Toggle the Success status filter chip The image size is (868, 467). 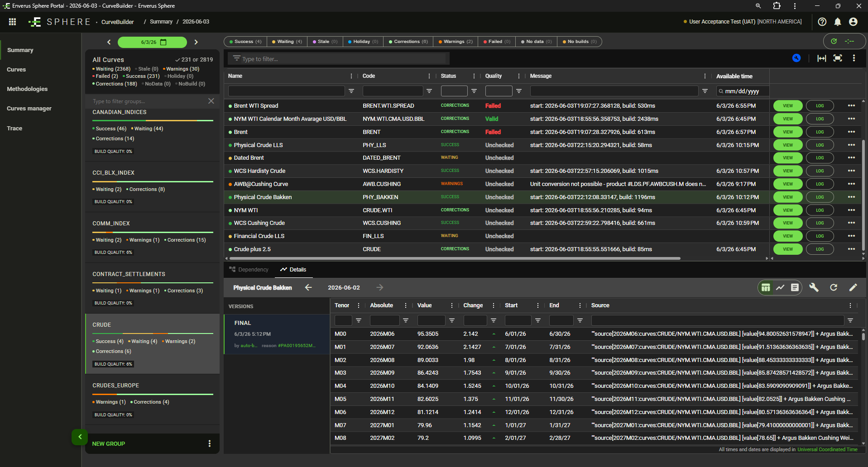245,42
